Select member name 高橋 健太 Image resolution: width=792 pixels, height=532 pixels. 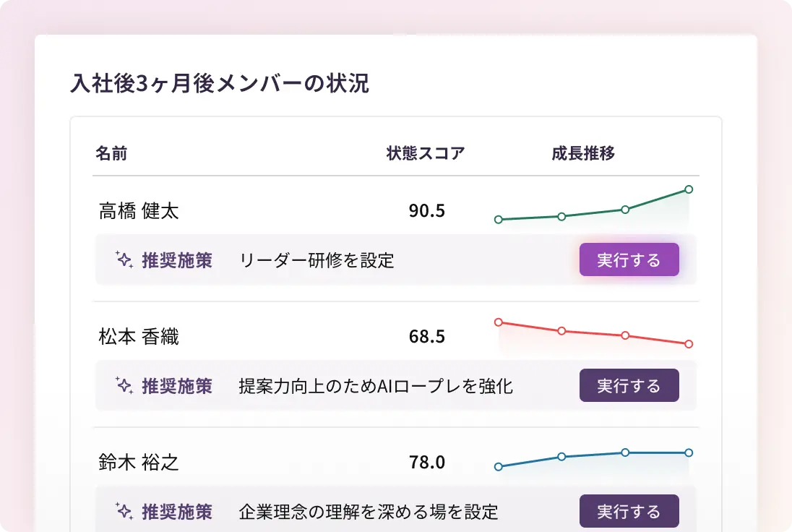pyautogui.click(x=139, y=211)
